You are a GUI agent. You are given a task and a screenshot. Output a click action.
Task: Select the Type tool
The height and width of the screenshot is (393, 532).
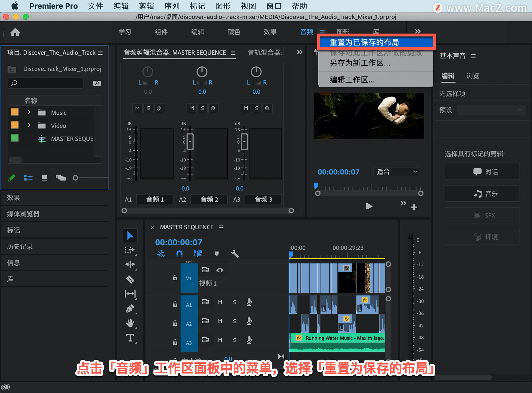tap(130, 338)
